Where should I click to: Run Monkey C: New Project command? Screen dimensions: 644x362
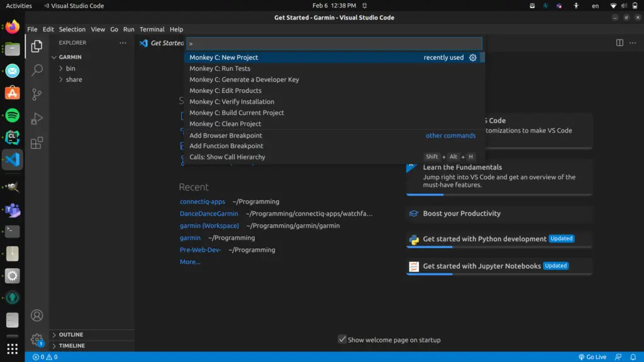pos(335,57)
